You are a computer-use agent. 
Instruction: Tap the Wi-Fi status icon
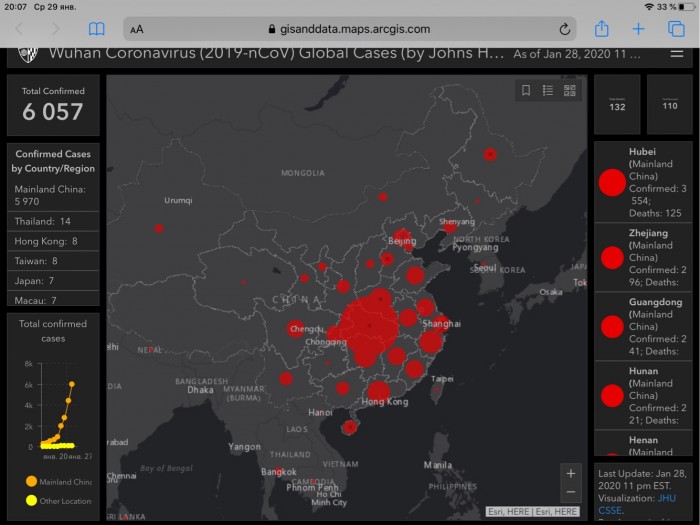click(x=649, y=7)
